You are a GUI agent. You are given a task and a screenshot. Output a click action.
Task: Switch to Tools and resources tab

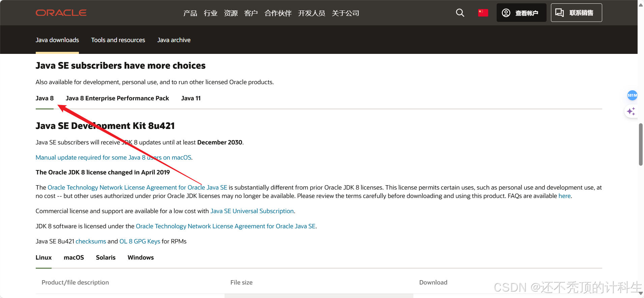(118, 40)
